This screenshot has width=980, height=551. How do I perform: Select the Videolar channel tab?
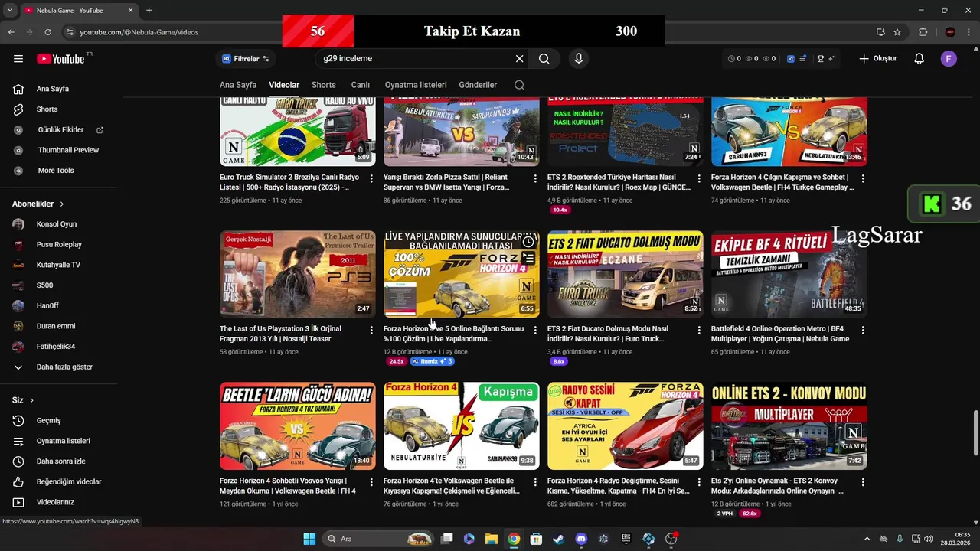click(284, 85)
